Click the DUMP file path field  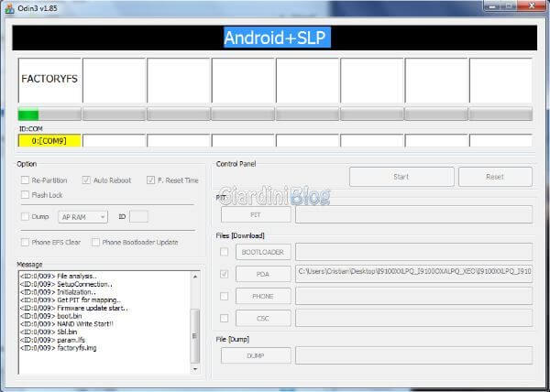tap(414, 355)
